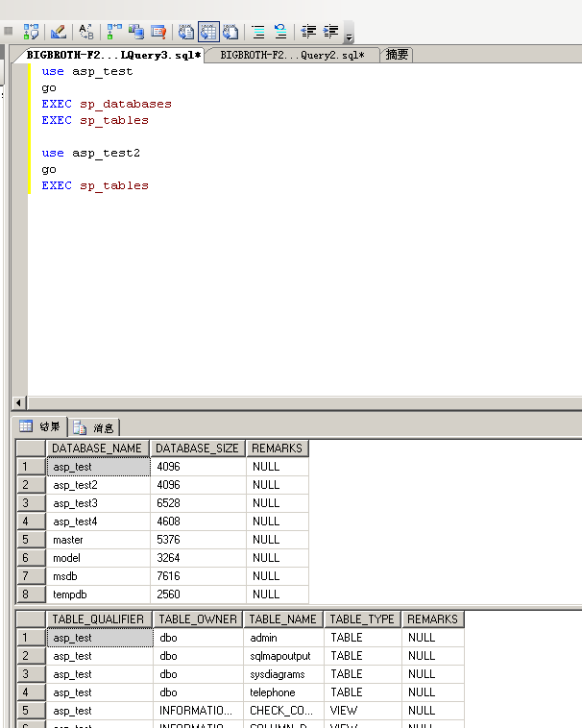Select the asp_test4 database cell
This screenshot has width=582, height=728.
(x=98, y=522)
